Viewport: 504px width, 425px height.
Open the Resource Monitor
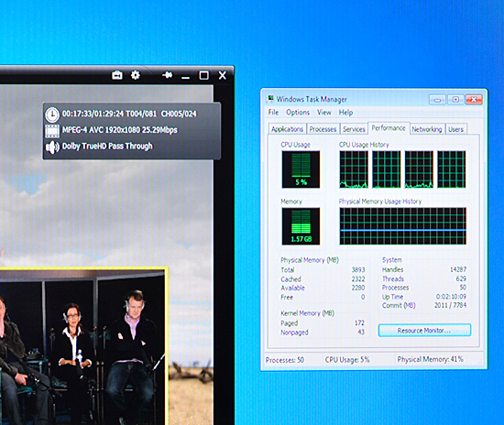[424, 331]
